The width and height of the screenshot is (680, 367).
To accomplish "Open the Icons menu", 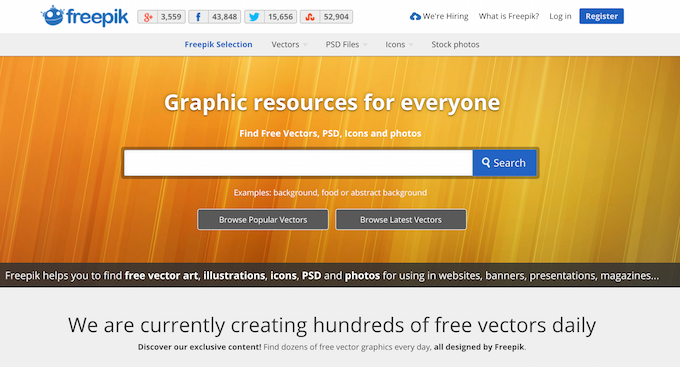I will point(395,44).
